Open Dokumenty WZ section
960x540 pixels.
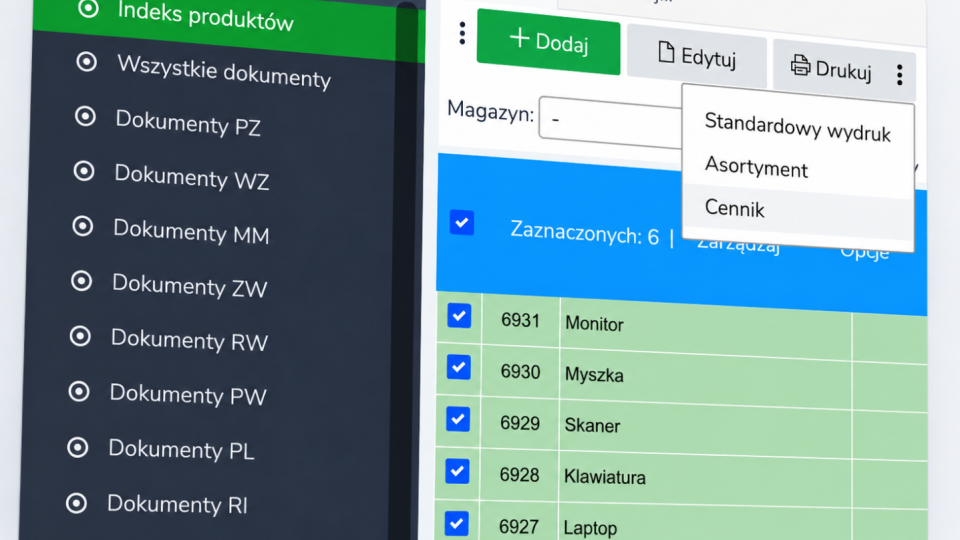pyautogui.click(x=191, y=177)
